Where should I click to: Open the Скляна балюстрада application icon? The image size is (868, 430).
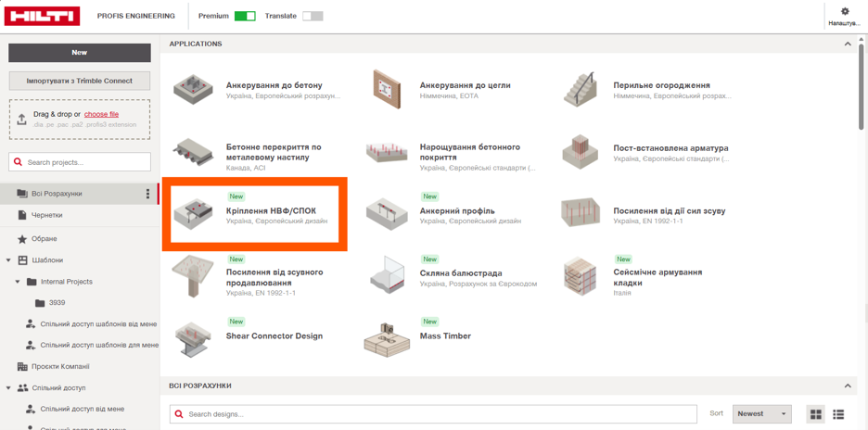(386, 274)
